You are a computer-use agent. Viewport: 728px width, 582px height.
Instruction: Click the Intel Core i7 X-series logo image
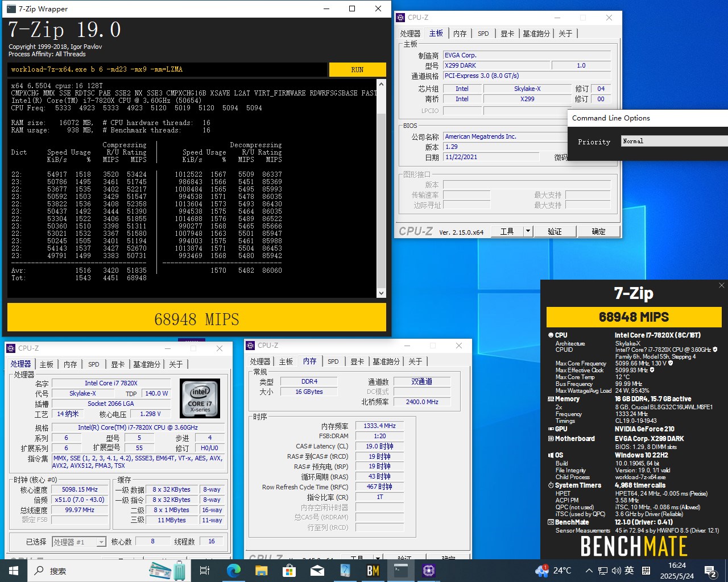200,398
